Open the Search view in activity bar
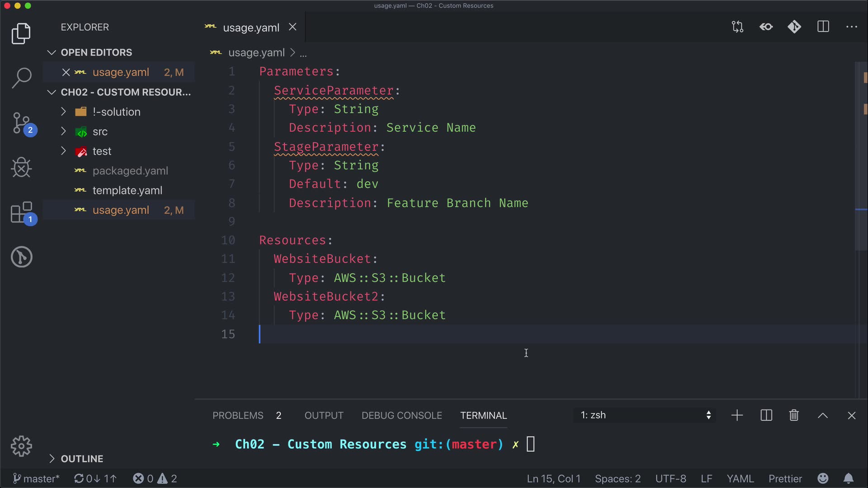868x488 pixels. tap(21, 78)
